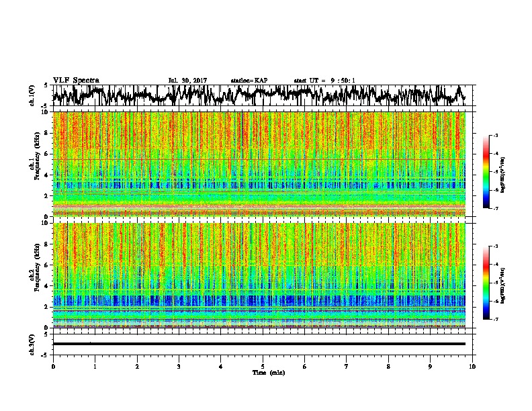
Task: Click the ch.1 spectrogram "4" kHz tick label
Action: [x=46, y=175]
